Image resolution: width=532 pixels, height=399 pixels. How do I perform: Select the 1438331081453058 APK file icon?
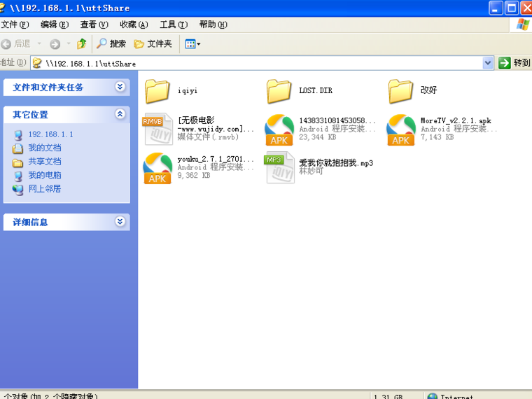[279, 129]
